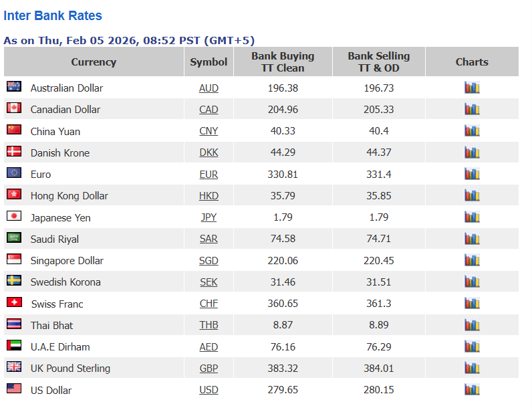Click the USD symbol link
The width and height of the screenshot is (532, 410).
[x=209, y=390]
